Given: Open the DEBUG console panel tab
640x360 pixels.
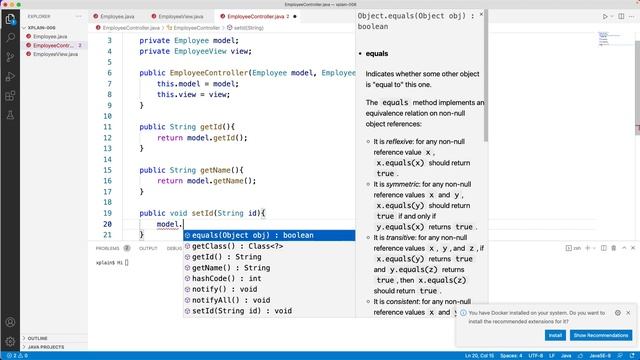Looking at the screenshot, I should pyautogui.click(x=174, y=248).
